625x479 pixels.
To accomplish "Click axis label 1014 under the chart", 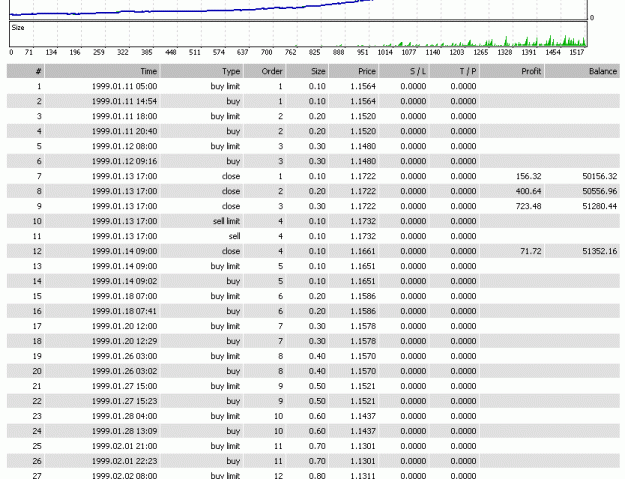I will point(385,53).
